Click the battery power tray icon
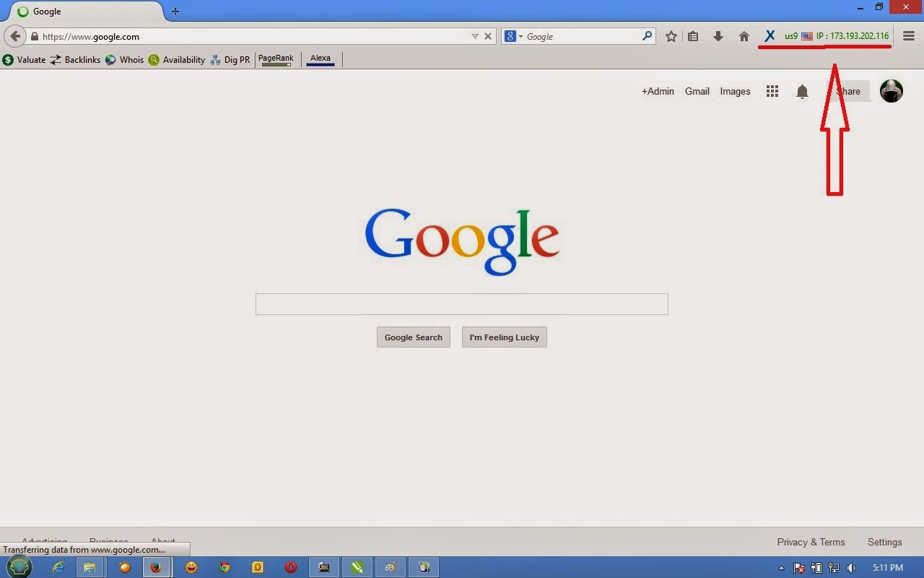This screenshot has height=578, width=924. click(817, 568)
